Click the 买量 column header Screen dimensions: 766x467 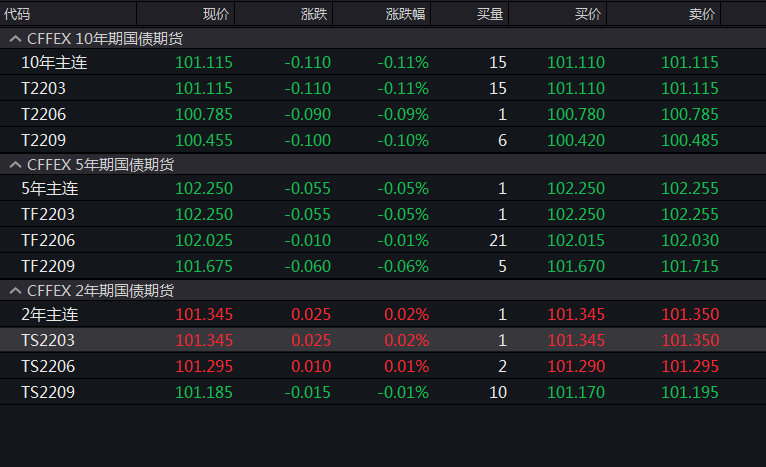coord(491,14)
